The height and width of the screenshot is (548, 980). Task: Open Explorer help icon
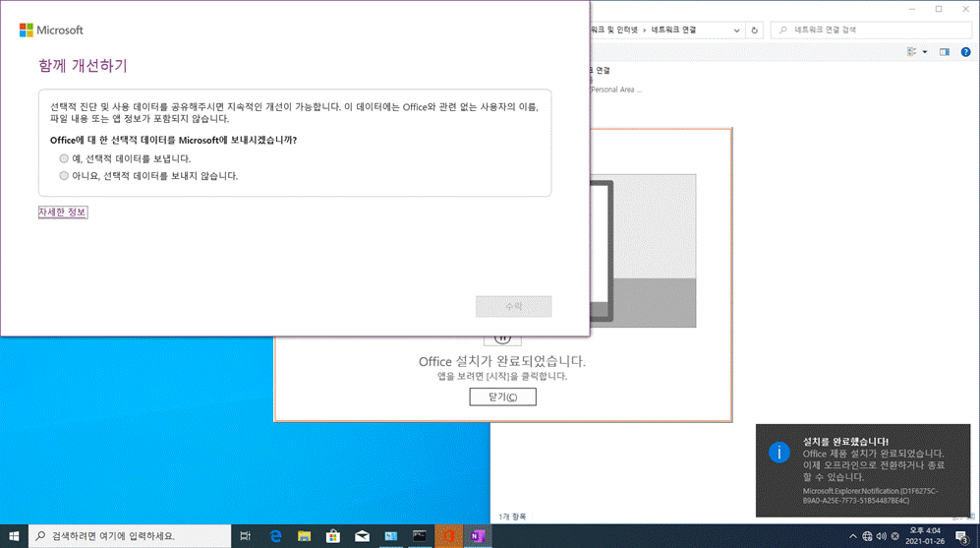[x=965, y=52]
